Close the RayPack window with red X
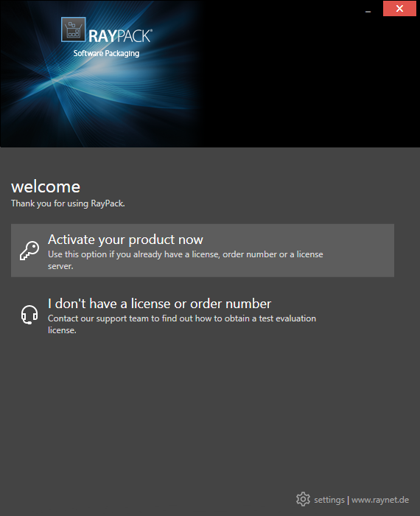 tap(399, 9)
